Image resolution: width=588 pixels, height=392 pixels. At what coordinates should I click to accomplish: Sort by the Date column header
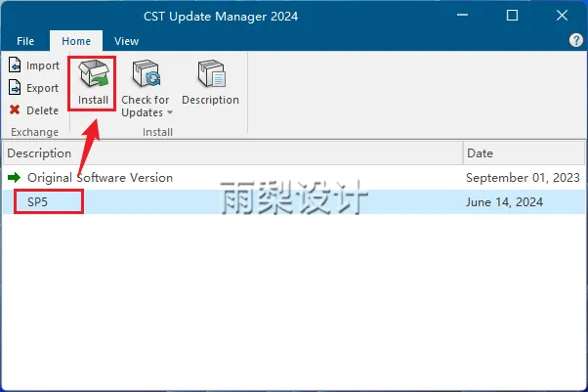(525, 153)
